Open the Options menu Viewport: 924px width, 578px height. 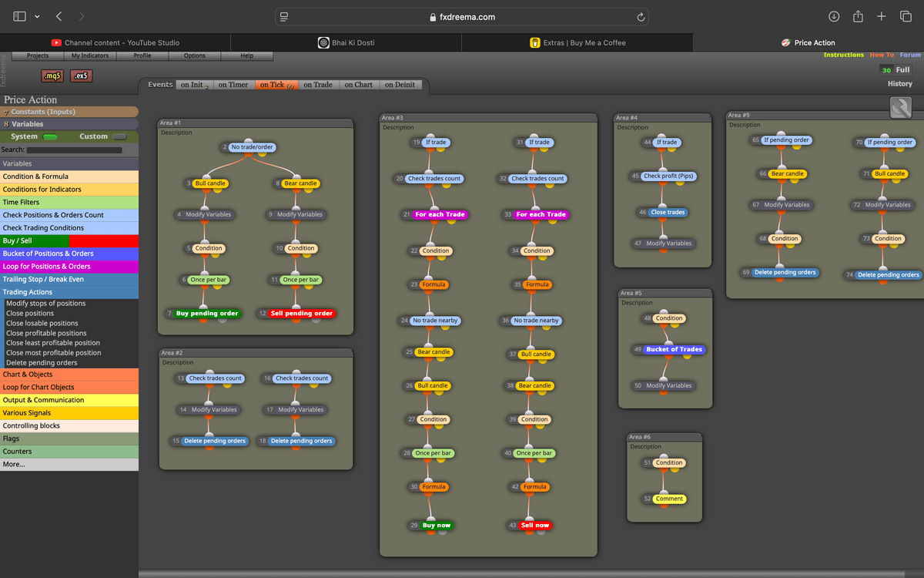[x=194, y=55]
